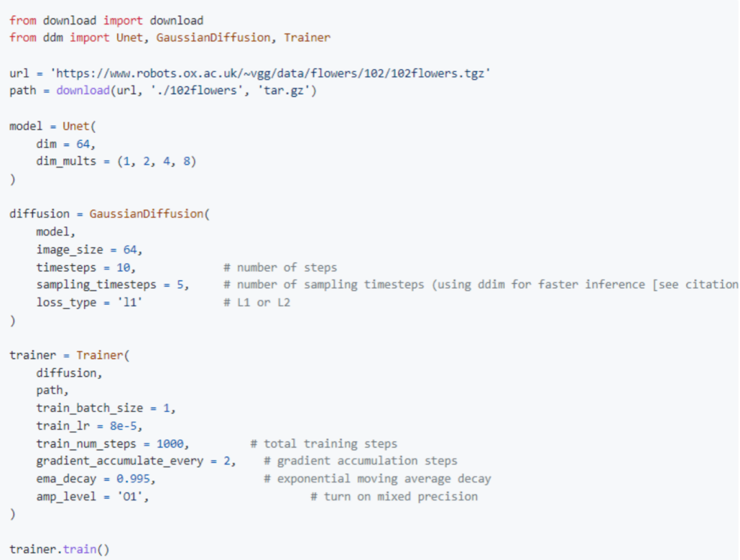
Task: Click the 'train_batch_size = 1' argument
Action: click(x=106, y=409)
